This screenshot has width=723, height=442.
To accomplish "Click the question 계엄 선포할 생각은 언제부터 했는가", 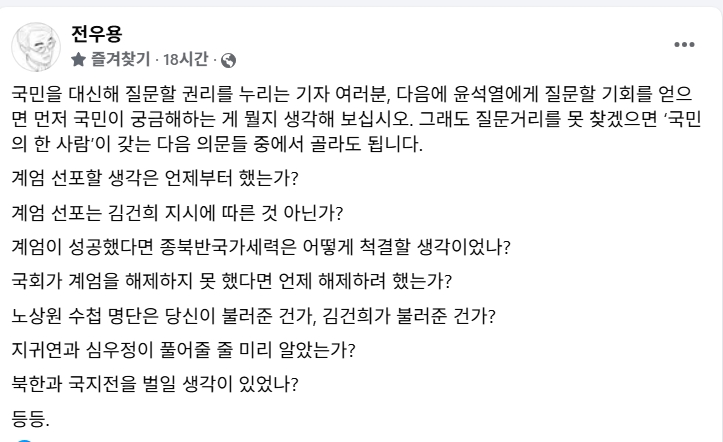I will click(x=155, y=178).
